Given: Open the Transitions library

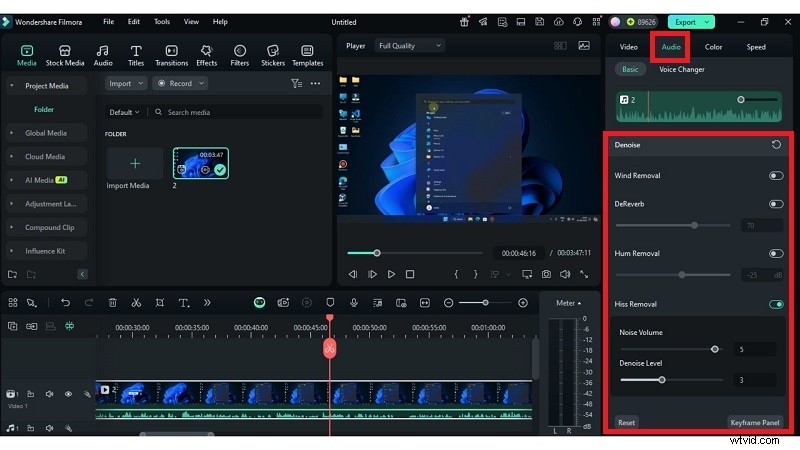Looking at the screenshot, I should (x=171, y=54).
